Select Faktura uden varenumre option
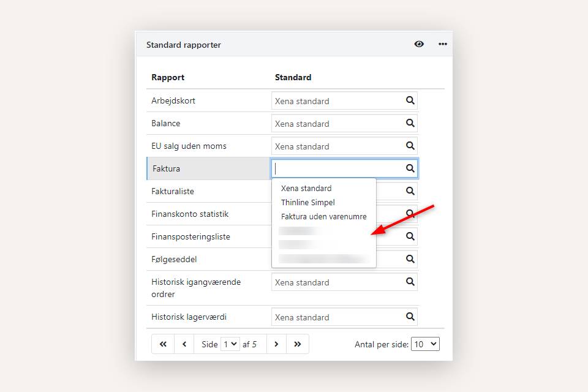588x392 pixels. pos(323,216)
